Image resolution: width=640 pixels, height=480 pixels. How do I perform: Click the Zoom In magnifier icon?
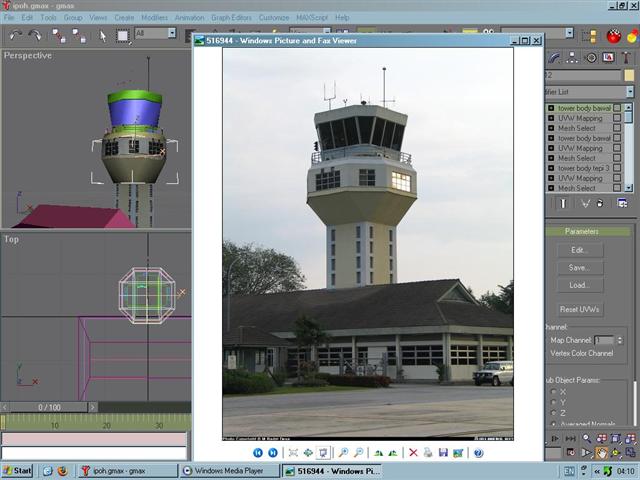(x=343, y=453)
